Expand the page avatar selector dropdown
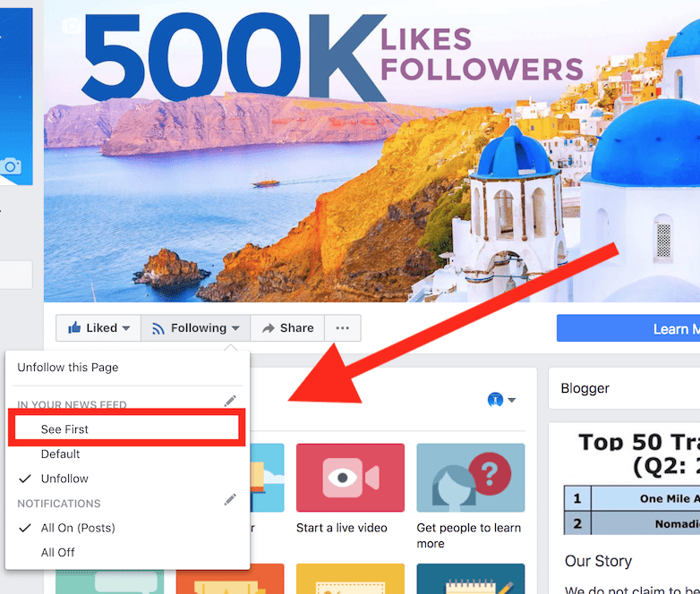 tap(502, 400)
